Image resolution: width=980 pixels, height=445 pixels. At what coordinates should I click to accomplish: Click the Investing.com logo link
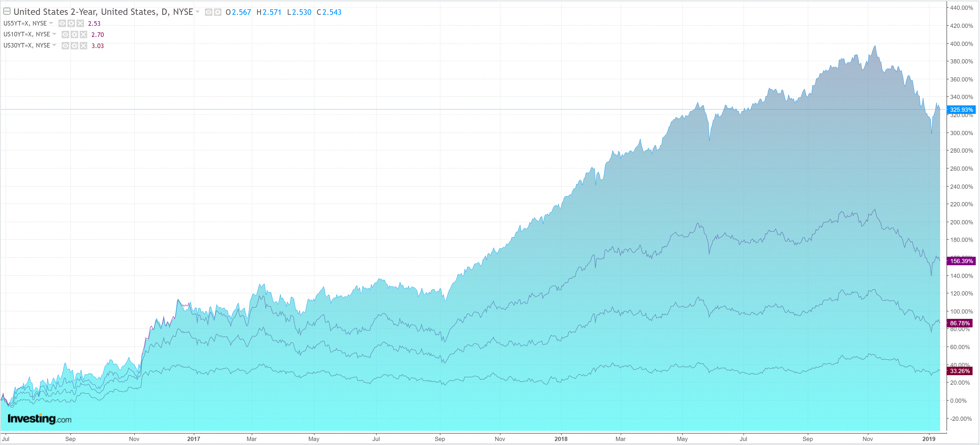[39, 419]
